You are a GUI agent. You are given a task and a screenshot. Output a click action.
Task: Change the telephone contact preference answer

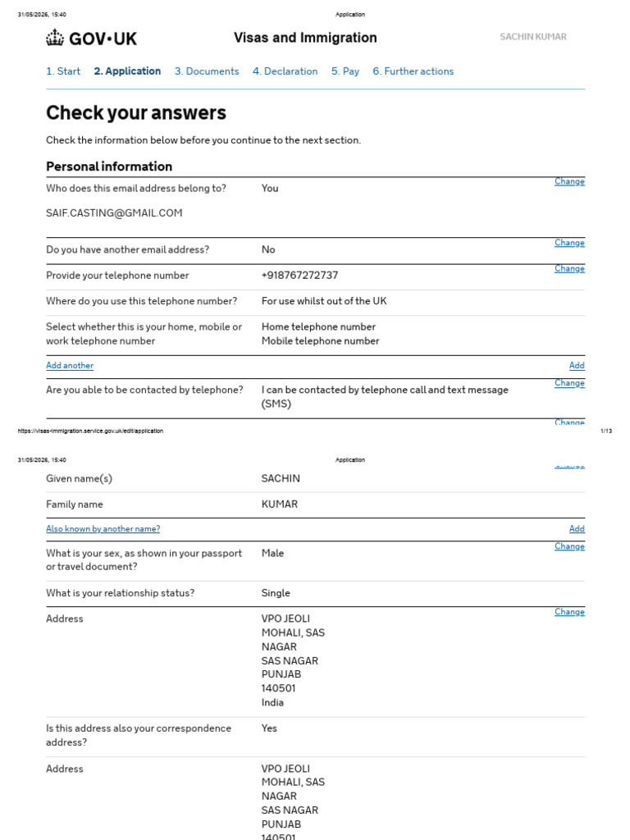point(569,383)
